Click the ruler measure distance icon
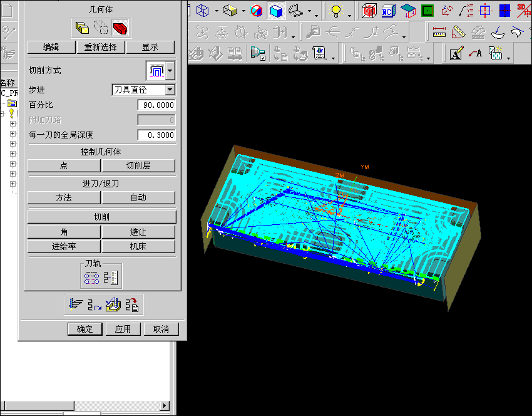This screenshot has width=532, height=416. pyautogui.click(x=439, y=32)
